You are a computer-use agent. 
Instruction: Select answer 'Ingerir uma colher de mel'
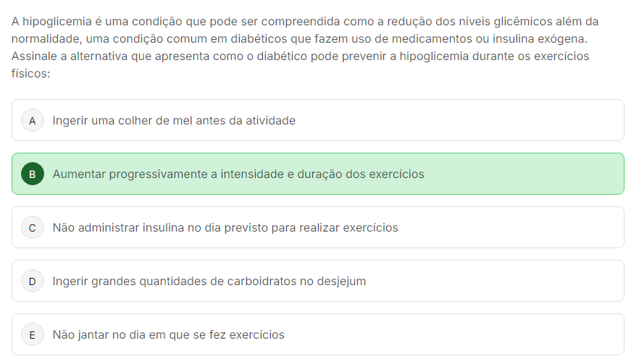(x=174, y=121)
